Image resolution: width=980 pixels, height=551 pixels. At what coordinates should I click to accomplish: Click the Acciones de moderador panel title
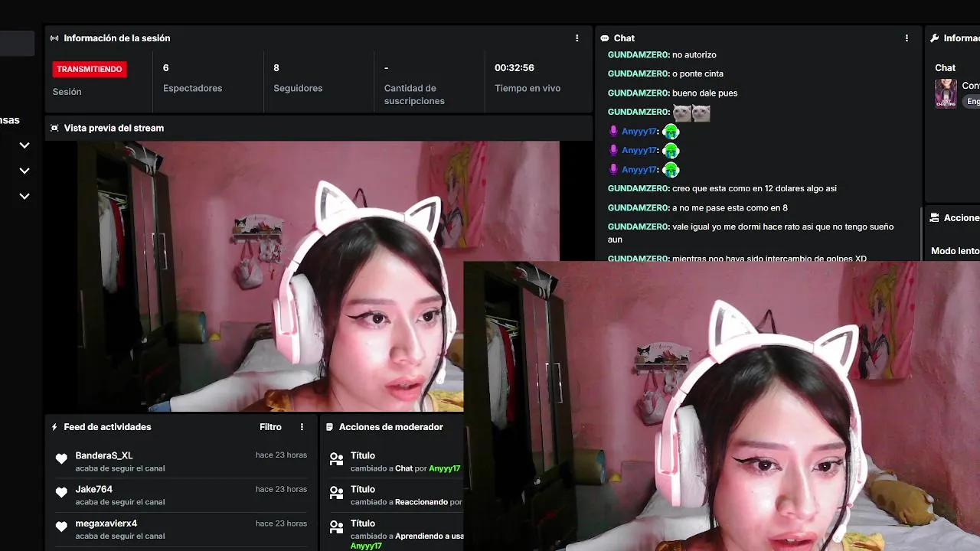click(x=391, y=427)
